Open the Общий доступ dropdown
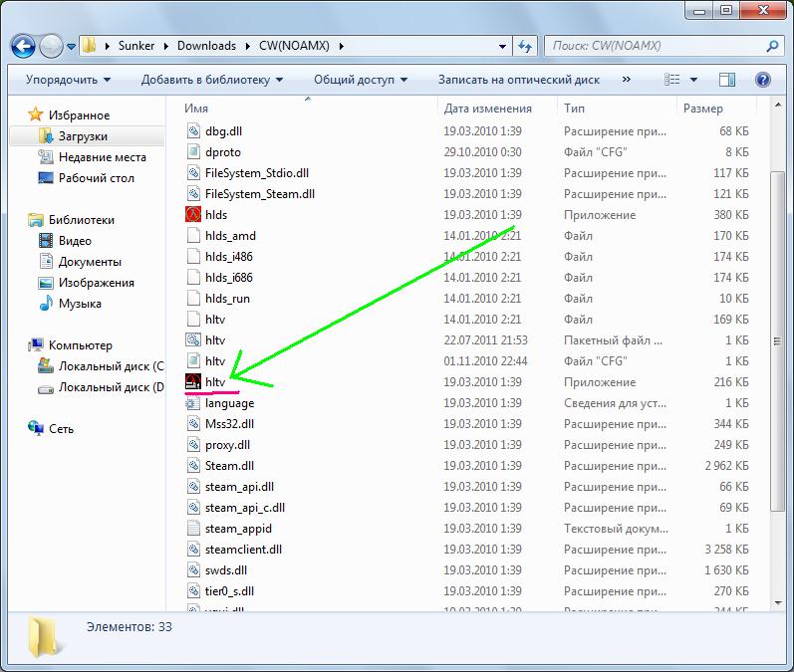 361,80
